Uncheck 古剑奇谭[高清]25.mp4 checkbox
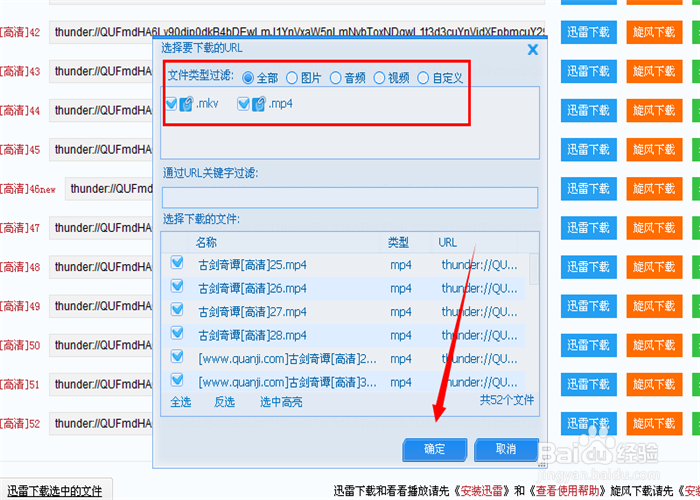Image resolution: width=700 pixels, height=500 pixels. tap(177, 263)
